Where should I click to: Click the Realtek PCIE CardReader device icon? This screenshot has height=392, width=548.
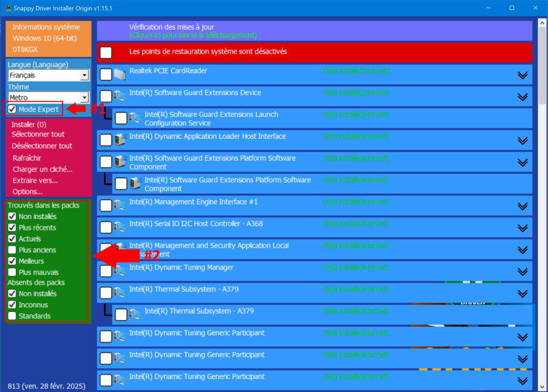(120, 74)
